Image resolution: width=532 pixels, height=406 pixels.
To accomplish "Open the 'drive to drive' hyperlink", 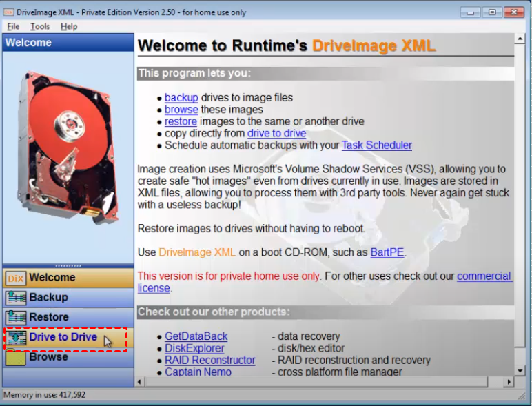I will pos(276,133).
